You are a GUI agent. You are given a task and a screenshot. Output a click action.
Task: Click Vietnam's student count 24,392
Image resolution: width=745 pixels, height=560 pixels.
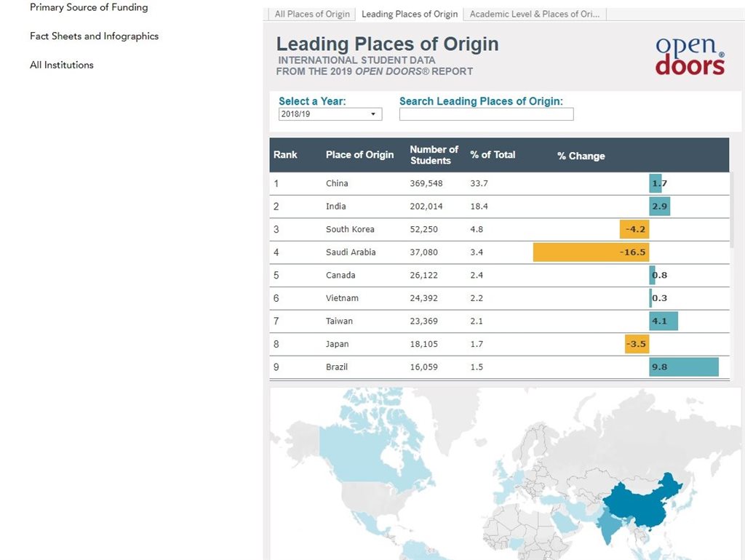424,298
